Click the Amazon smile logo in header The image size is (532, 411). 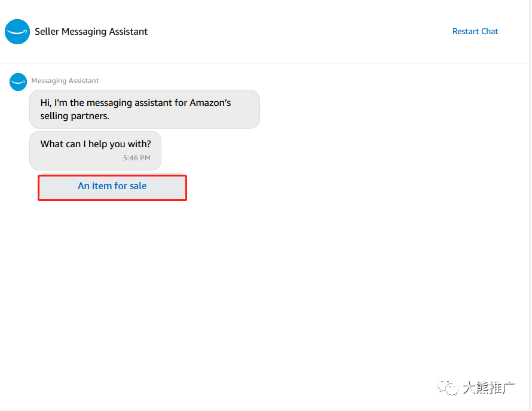click(17, 32)
